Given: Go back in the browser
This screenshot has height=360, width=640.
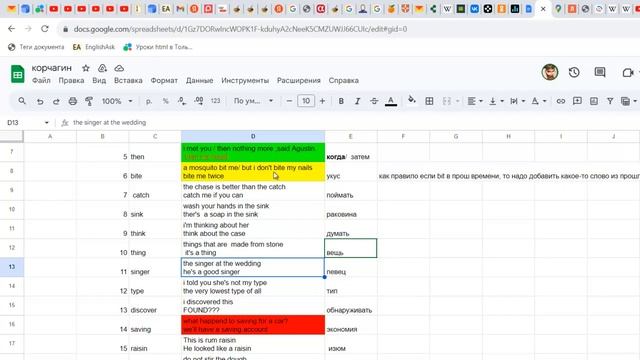Looking at the screenshot, I should pyautogui.click(x=11, y=29).
